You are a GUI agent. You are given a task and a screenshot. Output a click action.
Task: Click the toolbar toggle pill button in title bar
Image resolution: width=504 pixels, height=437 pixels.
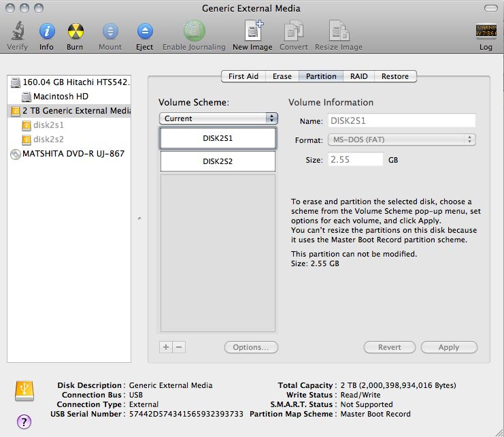click(x=491, y=8)
